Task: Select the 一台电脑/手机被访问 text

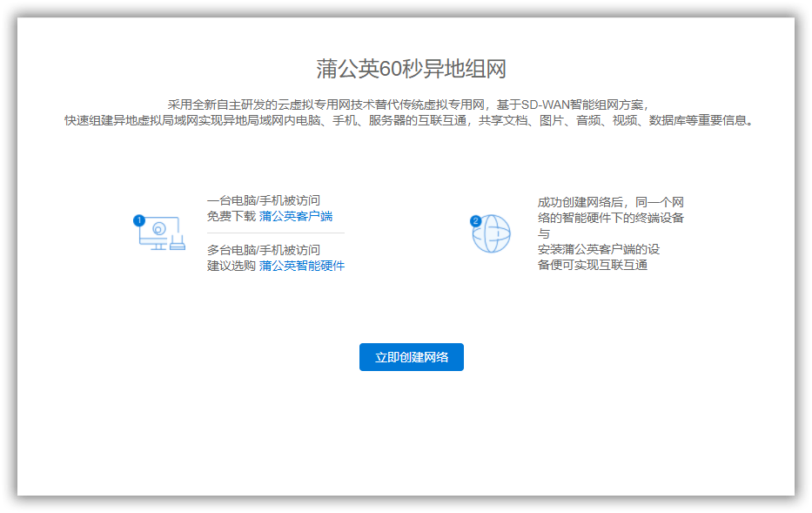Action: coord(264,200)
